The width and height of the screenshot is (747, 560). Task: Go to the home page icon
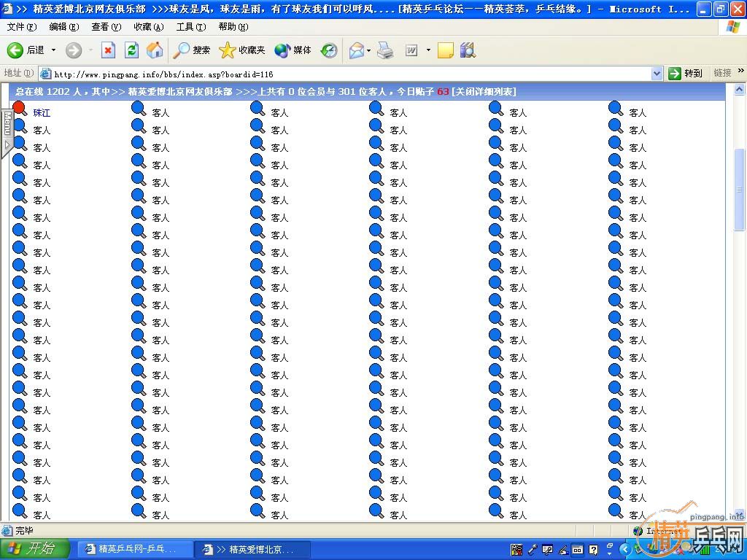[155, 50]
